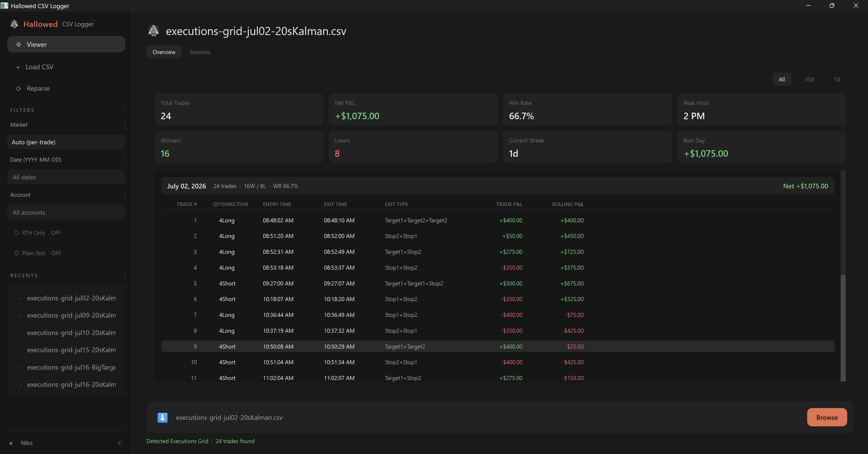Image resolution: width=868 pixels, height=454 pixels.
Task: Click the rolling P&L value +$725.00
Action: click(572, 252)
